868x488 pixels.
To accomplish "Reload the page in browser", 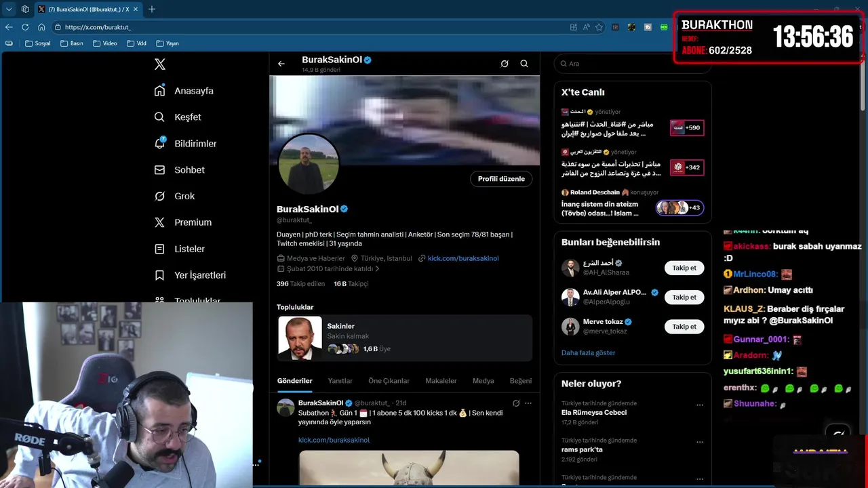I will point(25,27).
